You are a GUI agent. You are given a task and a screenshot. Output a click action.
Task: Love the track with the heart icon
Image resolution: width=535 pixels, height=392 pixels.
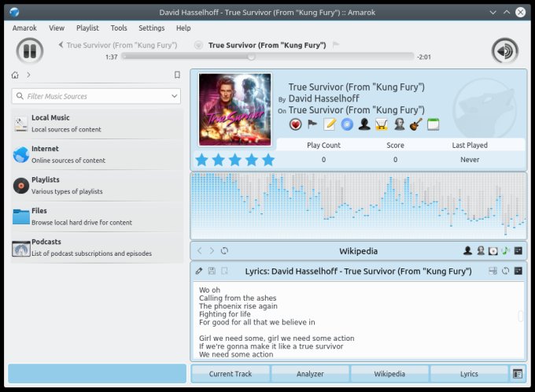[x=296, y=124]
